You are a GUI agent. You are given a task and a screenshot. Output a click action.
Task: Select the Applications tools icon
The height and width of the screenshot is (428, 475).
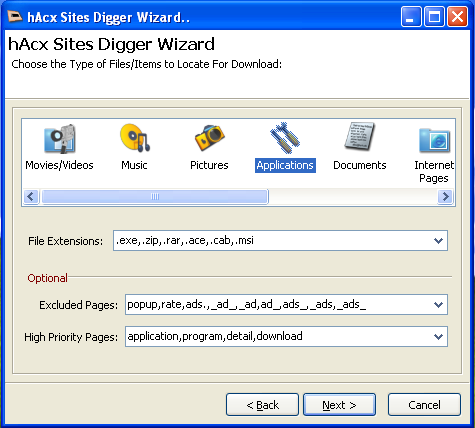(x=285, y=138)
